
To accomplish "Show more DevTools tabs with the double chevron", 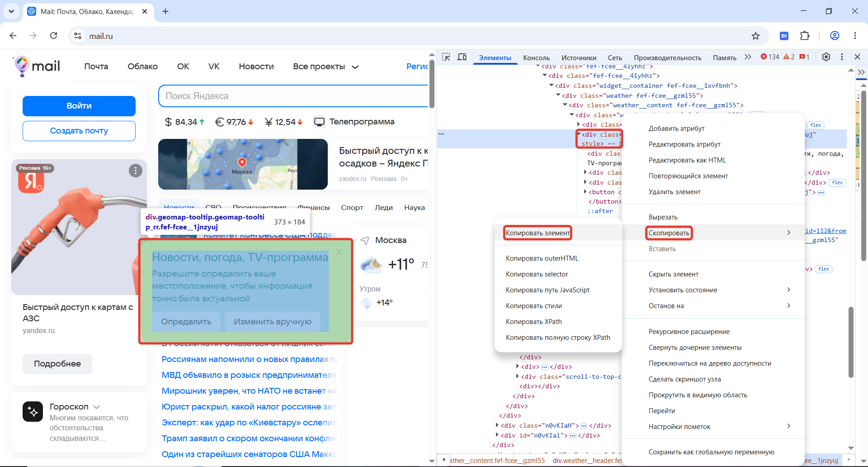I will click(x=748, y=57).
